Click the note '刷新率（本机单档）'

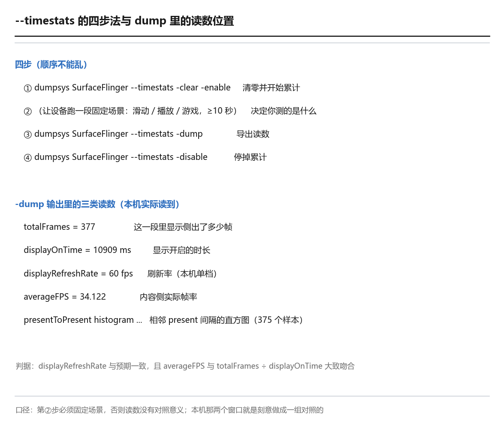tap(182, 274)
